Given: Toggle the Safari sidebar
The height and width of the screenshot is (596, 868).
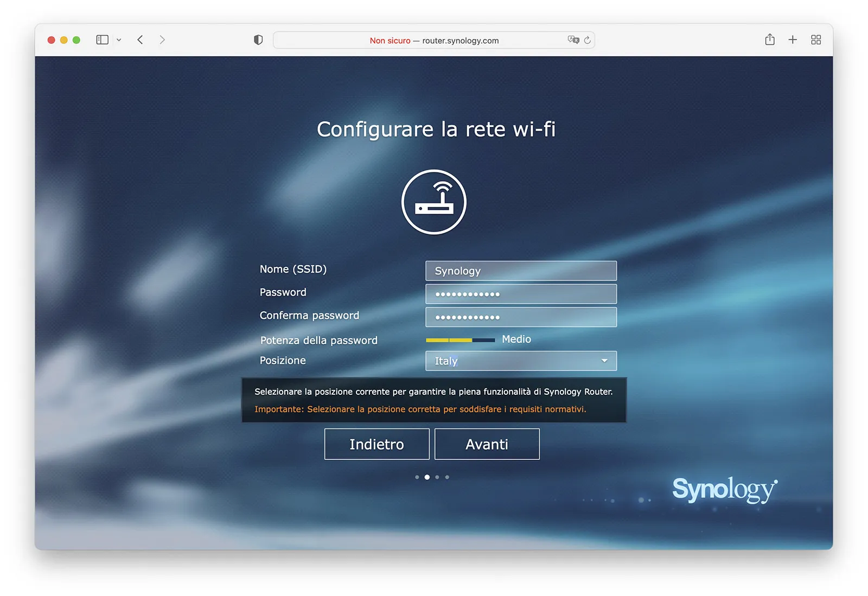Looking at the screenshot, I should pyautogui.click(x=102, y=40).
